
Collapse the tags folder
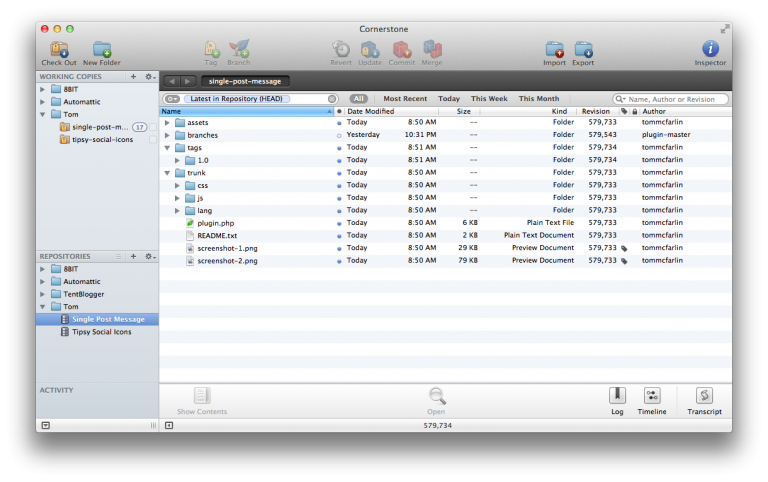[x=168, y=148]
